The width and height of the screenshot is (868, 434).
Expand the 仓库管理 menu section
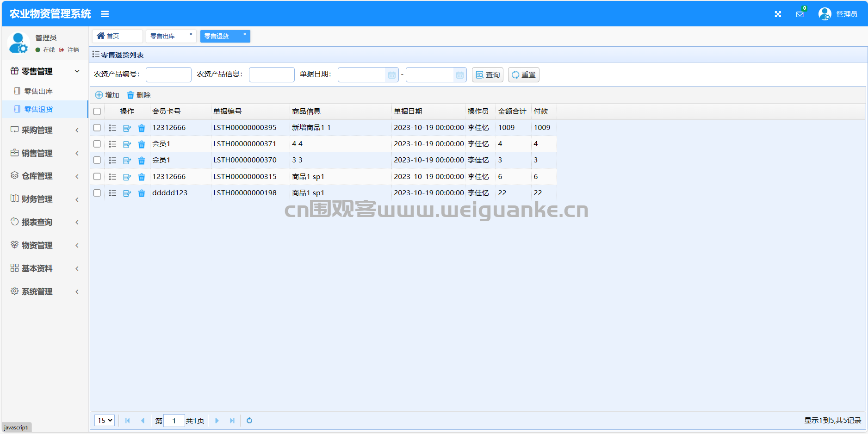coord(45,176)
